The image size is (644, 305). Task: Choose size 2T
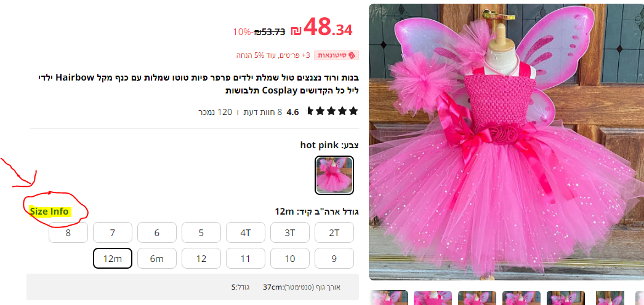point(334,232)
